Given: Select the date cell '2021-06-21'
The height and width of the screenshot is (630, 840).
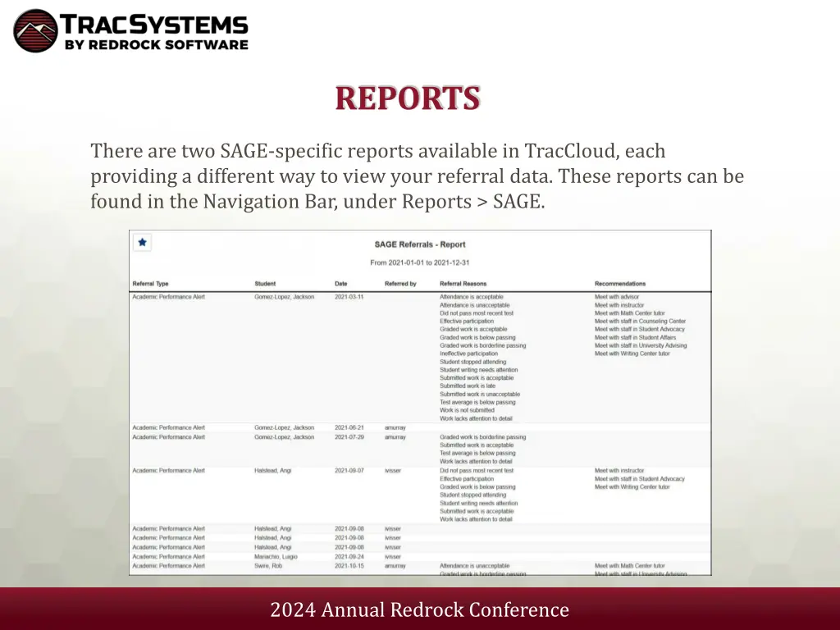Looking at the screenshot, I should click(x=349, y=427).
